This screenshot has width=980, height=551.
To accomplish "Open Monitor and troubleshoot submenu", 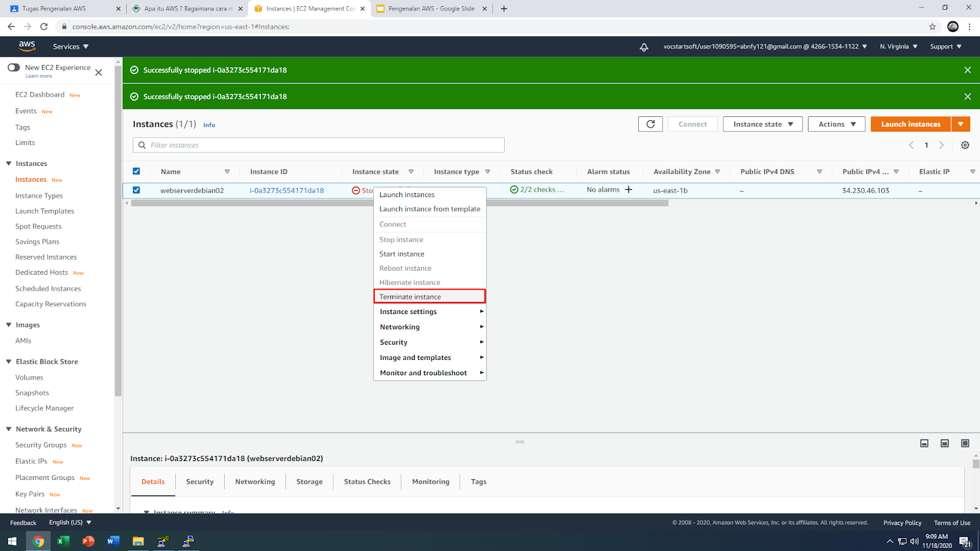I will (429, 373).
